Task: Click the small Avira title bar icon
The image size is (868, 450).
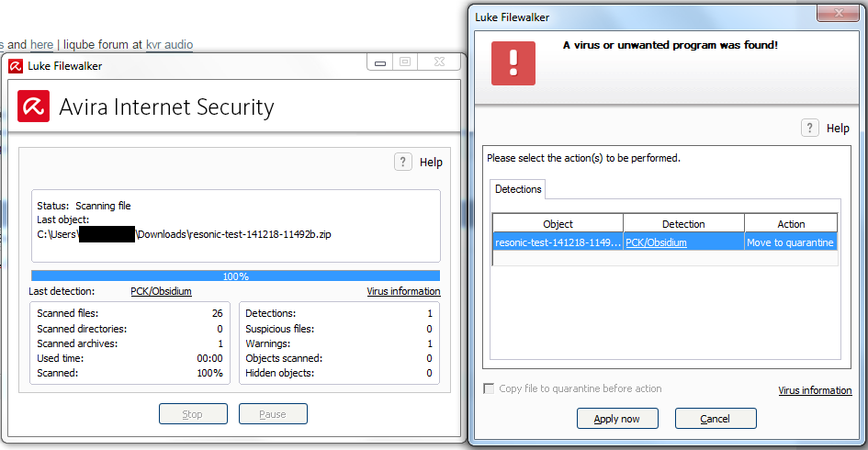Action: (16, 65)
